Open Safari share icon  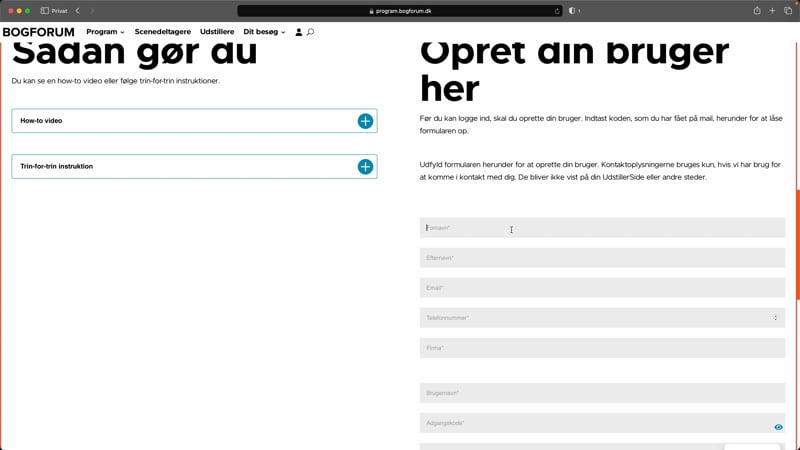(757, 11)
